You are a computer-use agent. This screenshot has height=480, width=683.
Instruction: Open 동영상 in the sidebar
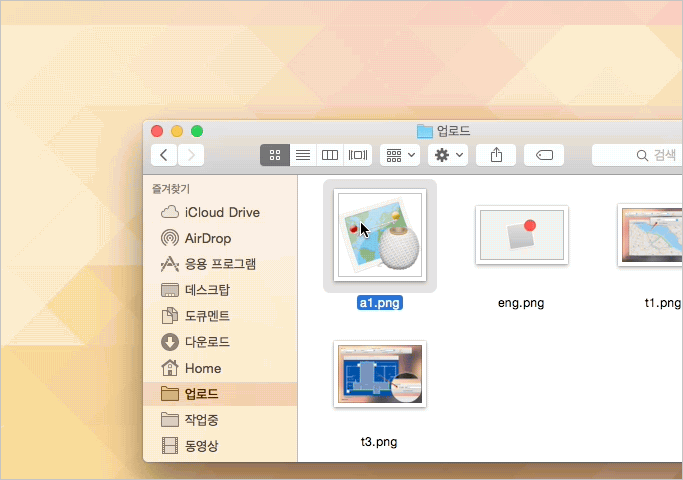pos(220,446)
